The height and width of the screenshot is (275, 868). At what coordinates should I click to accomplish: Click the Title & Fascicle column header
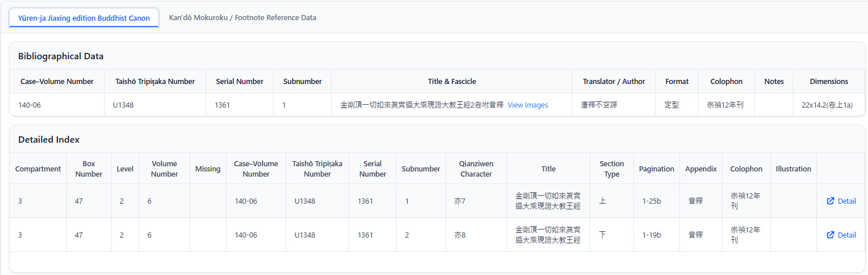451,82
